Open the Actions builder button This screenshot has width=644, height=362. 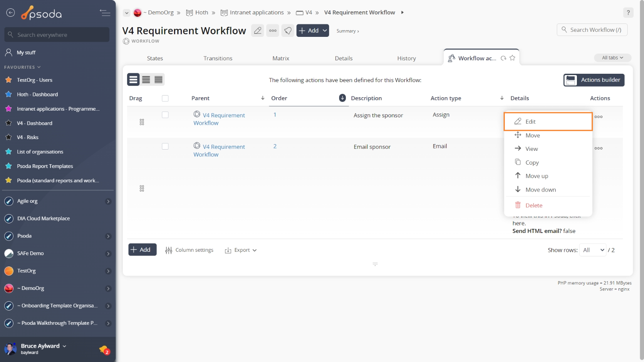coord(594,80)
